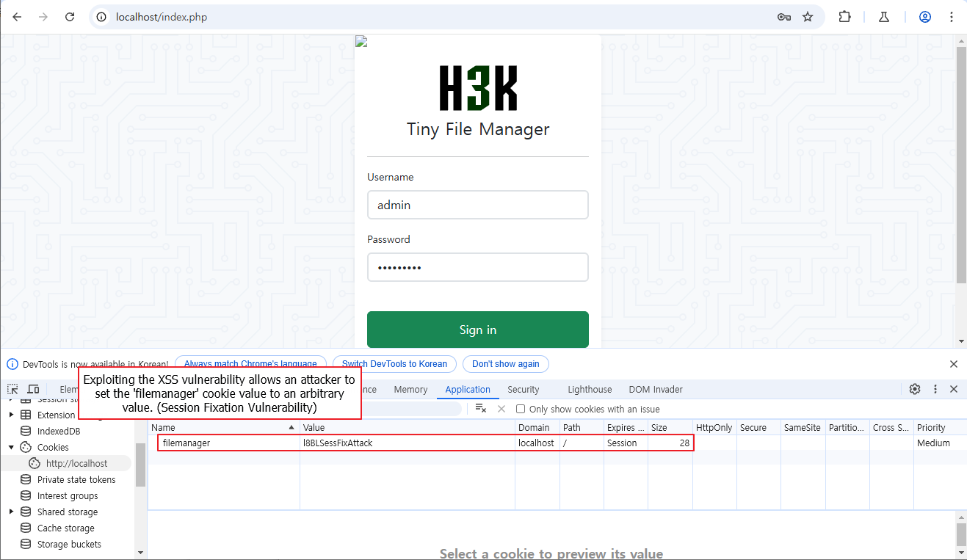Sort by the SameSite column header
967x560 pixels.
pos(803,427)
